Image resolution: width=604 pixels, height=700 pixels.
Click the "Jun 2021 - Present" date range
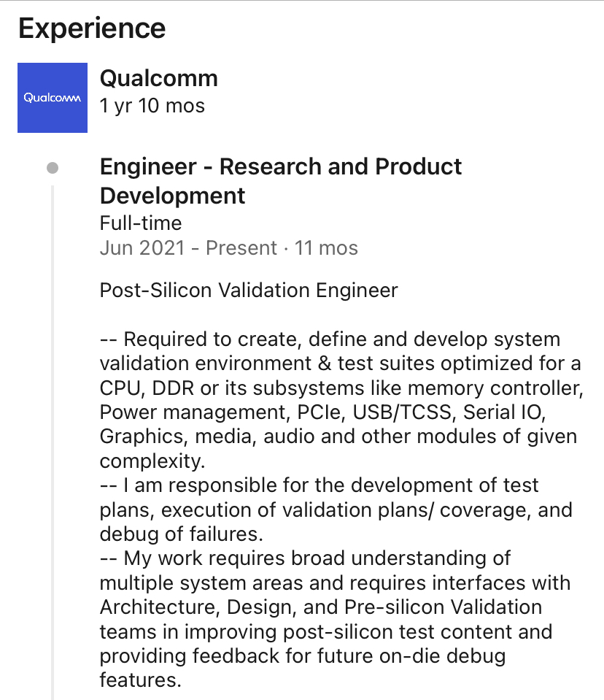(x=187, y=248)
